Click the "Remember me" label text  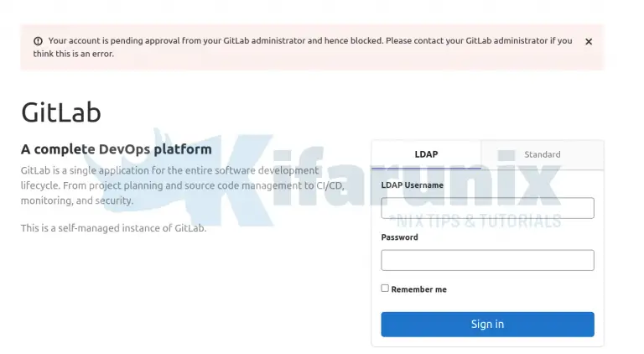(418, 289)
